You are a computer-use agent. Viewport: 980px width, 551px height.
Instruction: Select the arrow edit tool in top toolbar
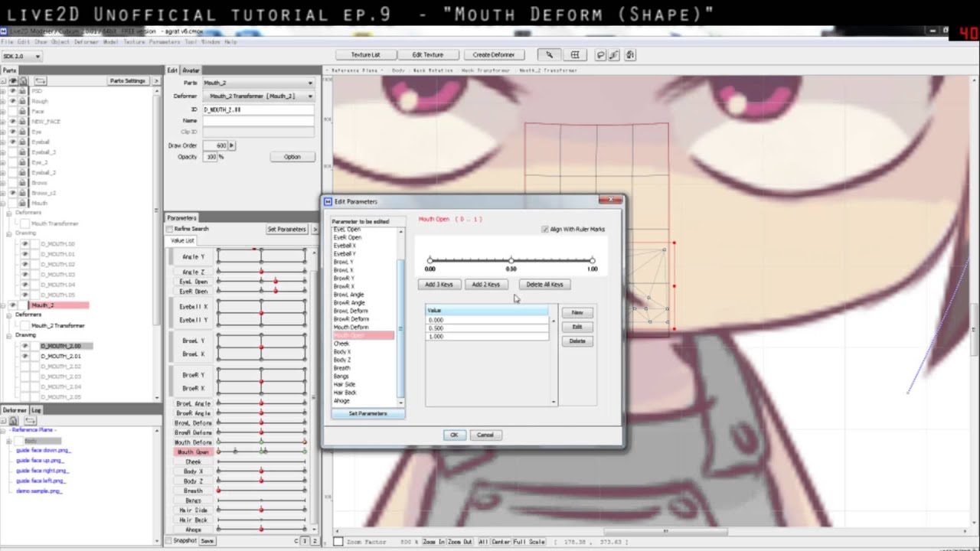click(x=549, y=54)
